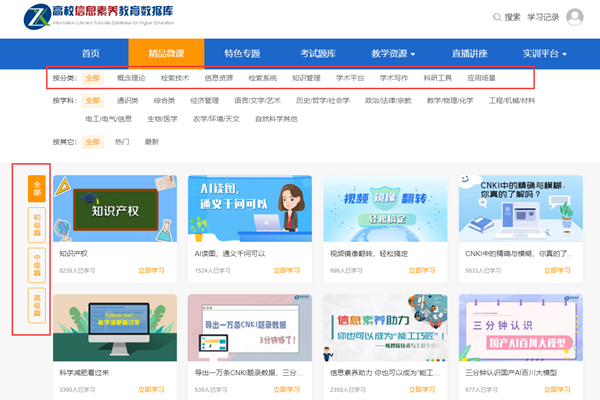Screen dimensions: 600x400
Task: Filter subject by 工程/机械/材料
Action: (x=512, y=101)
